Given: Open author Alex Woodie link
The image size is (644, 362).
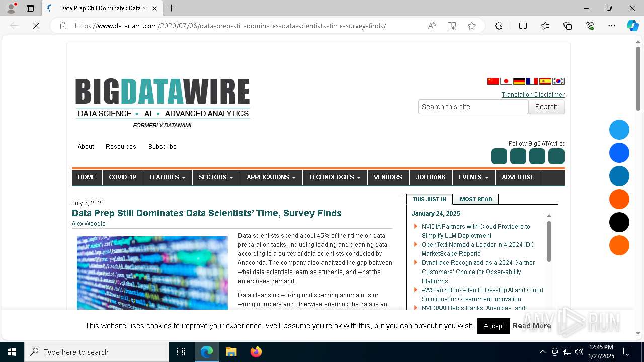Looking at the screenshot, I should pyautogui.click(x=89, y=224).
